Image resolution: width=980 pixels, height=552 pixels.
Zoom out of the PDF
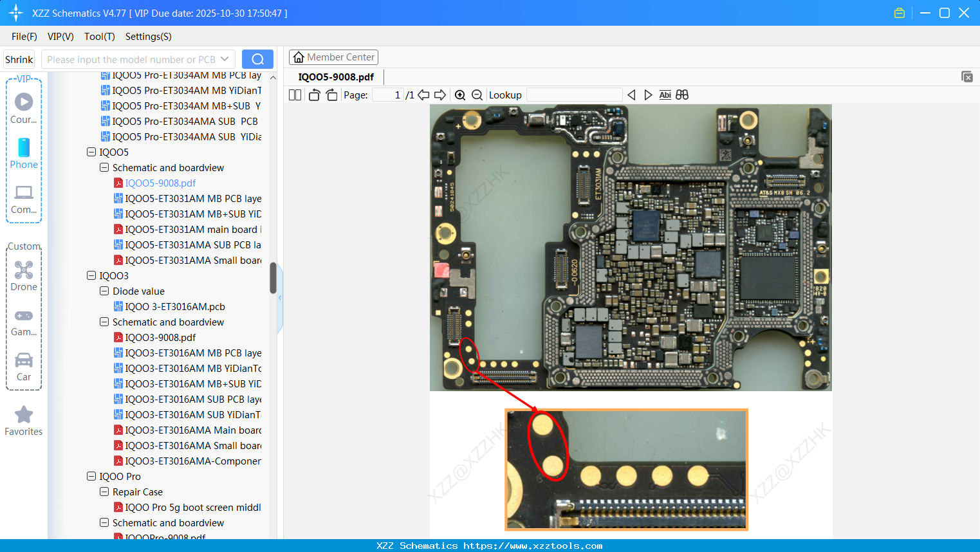point(477,95)
